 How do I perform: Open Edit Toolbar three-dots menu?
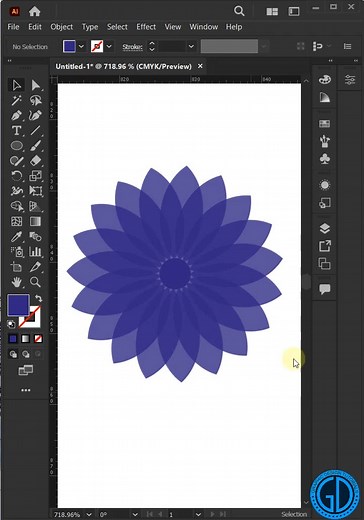[x=26, y=390]
